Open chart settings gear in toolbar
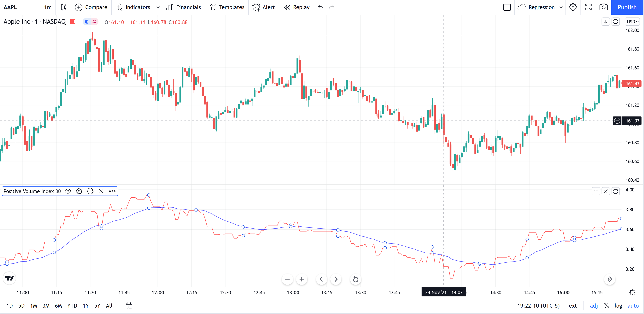The width and height of the screenshot is (644, 314). coord(573,7)
